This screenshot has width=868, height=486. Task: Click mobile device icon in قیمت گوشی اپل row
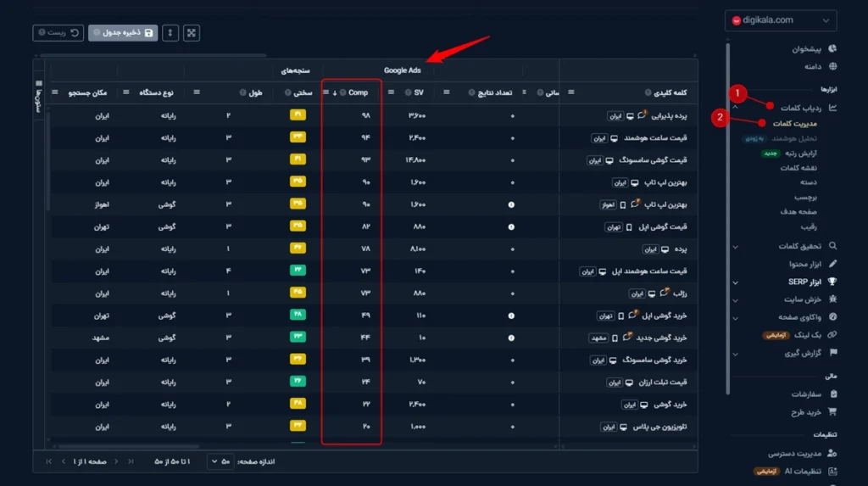click(629, 227)
